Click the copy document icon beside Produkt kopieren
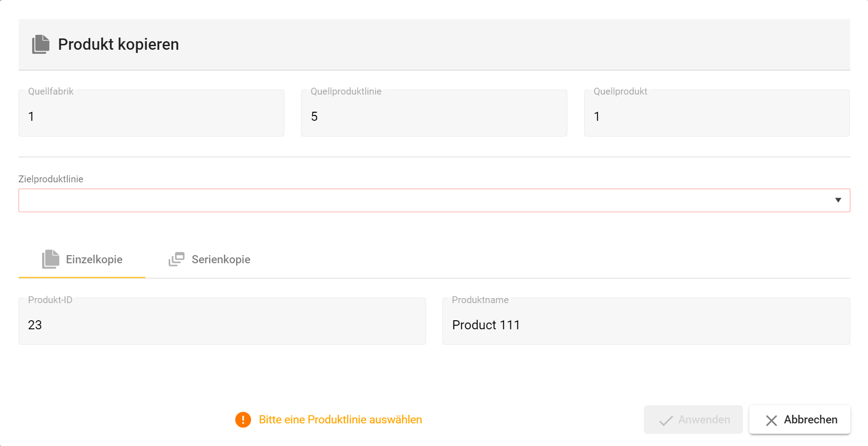The image size is (868, 446). pos(40,44)
